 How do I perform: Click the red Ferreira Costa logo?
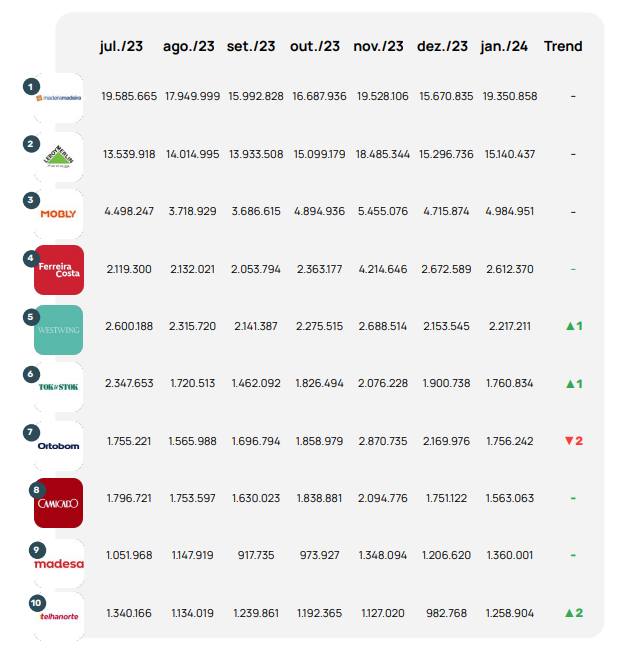[x=59, y=270]
